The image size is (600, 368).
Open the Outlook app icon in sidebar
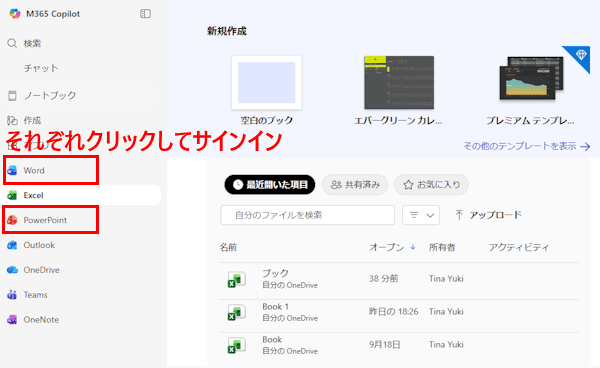(x=12, y=245)
